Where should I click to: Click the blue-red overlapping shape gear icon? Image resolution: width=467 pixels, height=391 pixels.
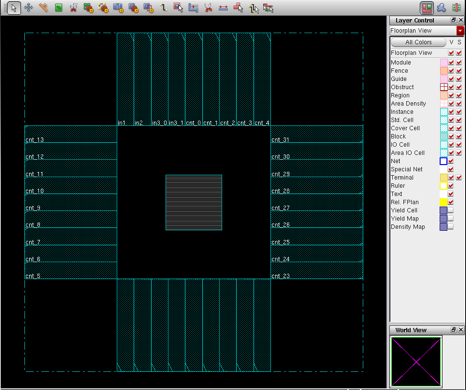click(133, 8)
